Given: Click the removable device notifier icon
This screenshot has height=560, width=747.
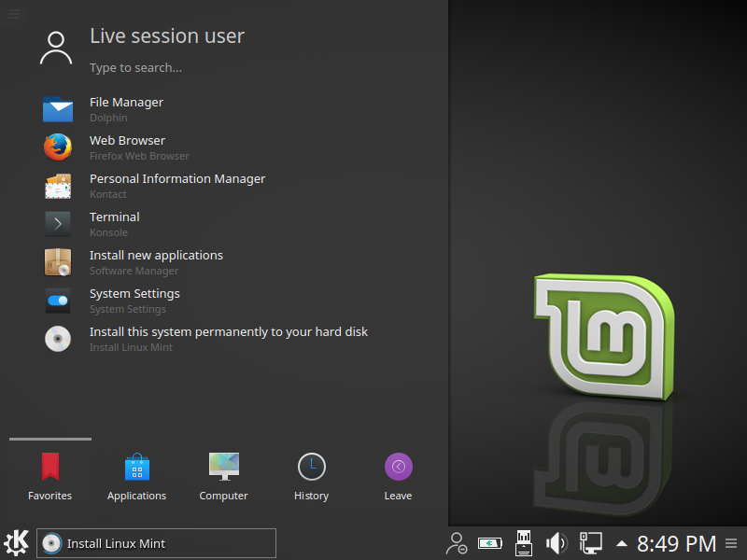Looking at the screenshot, I should 523,543.
